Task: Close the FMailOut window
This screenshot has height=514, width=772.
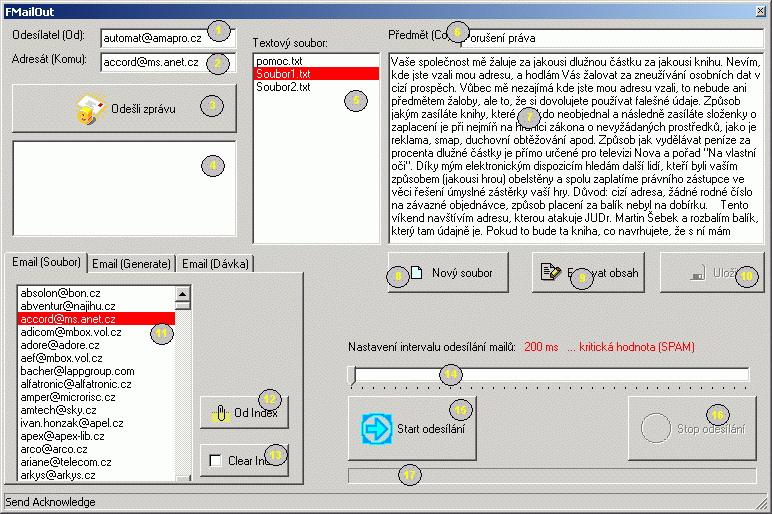Action: coord(761,11)
